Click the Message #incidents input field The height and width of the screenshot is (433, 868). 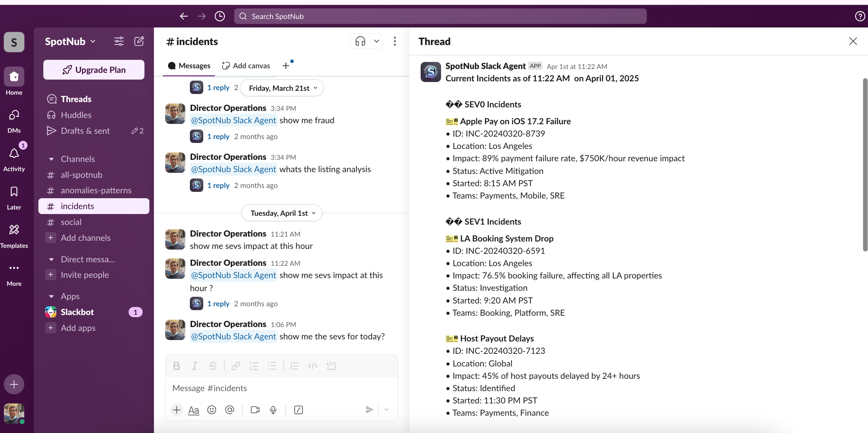point(281,388)
